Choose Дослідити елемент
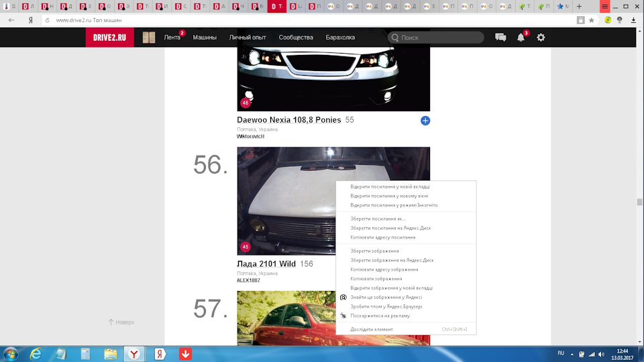The image size is (644, 362). tap(407, 329)
